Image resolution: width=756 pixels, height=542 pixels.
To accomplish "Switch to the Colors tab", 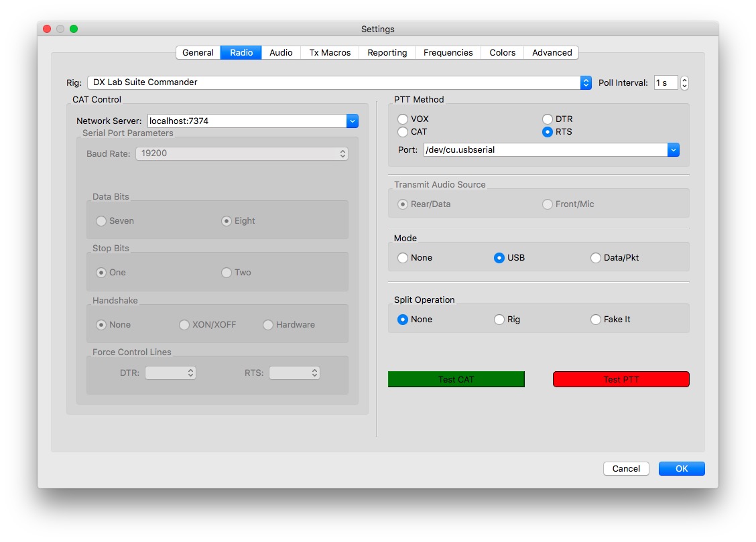I will click(502, 53).
